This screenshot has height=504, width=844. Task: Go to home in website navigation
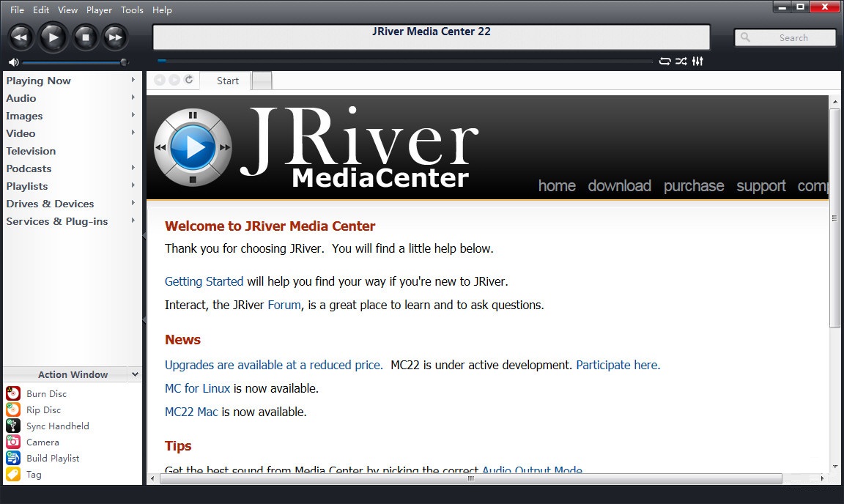pyautogui.click(x=557, y=186)
